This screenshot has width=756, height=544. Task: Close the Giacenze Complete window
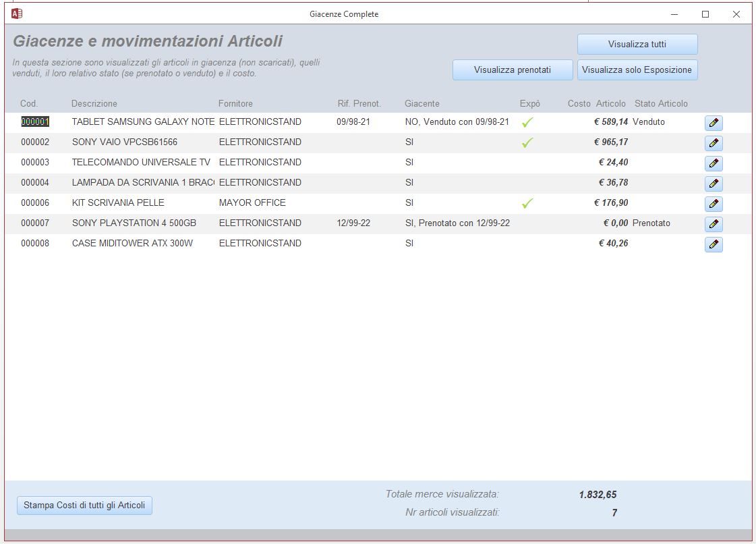click(736, 14)
